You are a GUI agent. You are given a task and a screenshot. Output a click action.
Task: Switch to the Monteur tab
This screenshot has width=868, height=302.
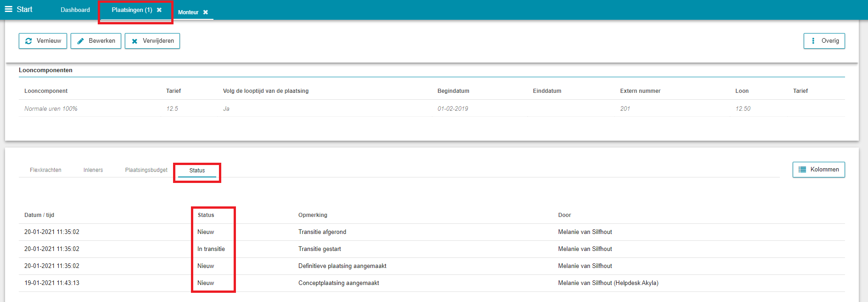pos(188,12)
